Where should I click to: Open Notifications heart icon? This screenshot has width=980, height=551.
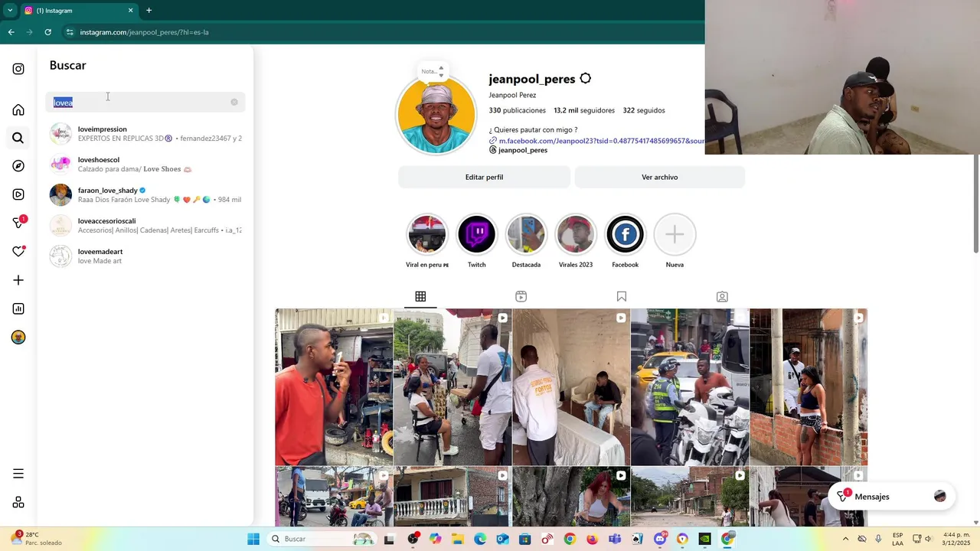tap(18, 252)
